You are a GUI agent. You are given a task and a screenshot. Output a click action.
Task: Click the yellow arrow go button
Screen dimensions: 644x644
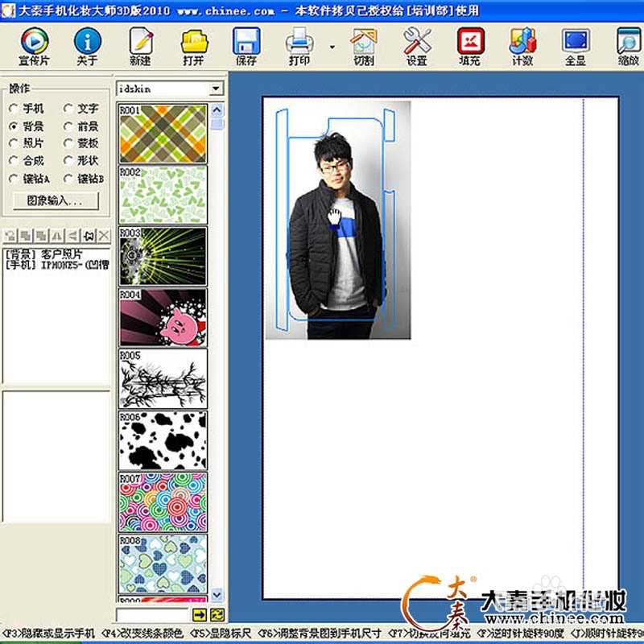click(200, 615)
